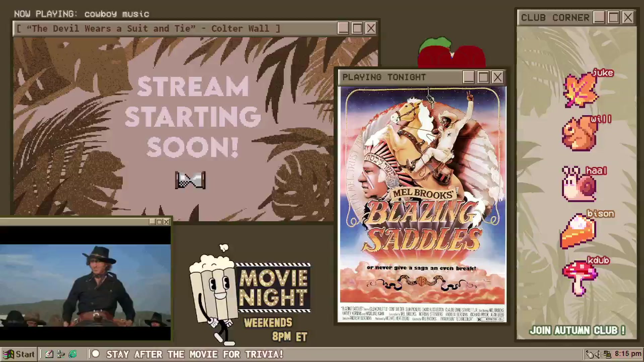The width and height of the screenshot is (644, 362).
Task: Click the PLAYING TONIGHT window title
Action: [384, 77]
